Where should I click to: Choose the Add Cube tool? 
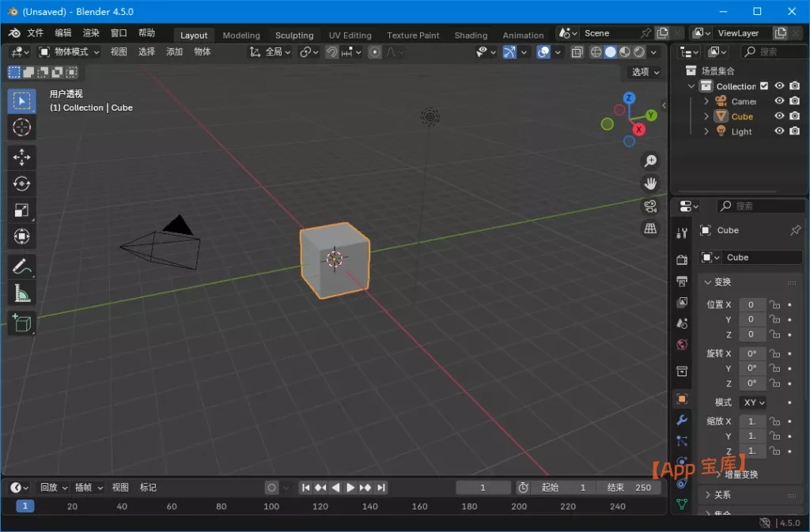click(x=21, y=323)
